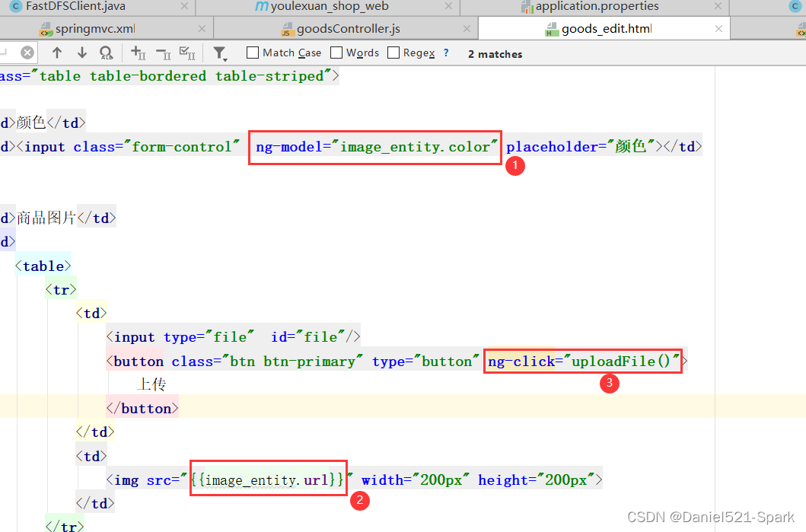Viewport: 806px width, 532px height.
Task: Click the input type="file" line
Action: click(x=234, y=337)
